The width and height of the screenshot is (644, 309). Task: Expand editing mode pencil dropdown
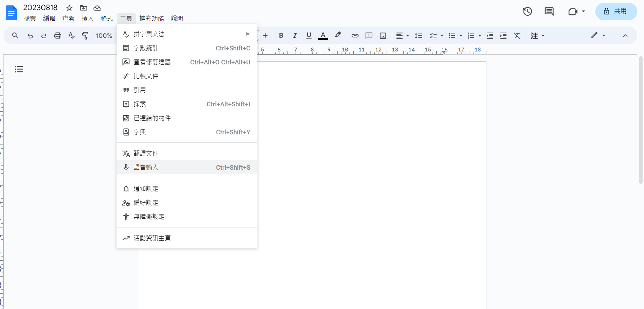pyautogui.click(x=598, y=36)
